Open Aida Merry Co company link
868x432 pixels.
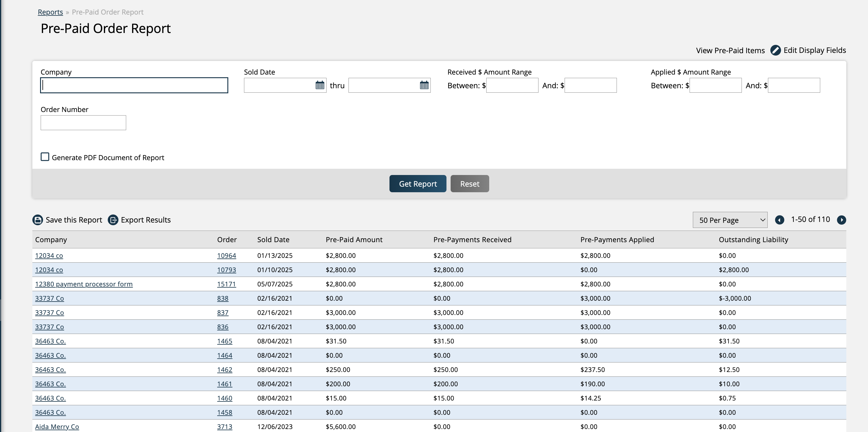[57, 427]
